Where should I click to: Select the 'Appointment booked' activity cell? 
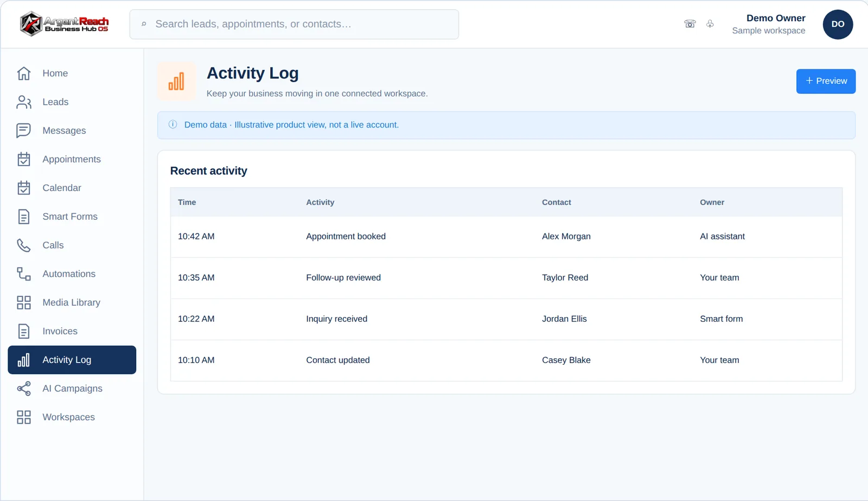[346, 237]
